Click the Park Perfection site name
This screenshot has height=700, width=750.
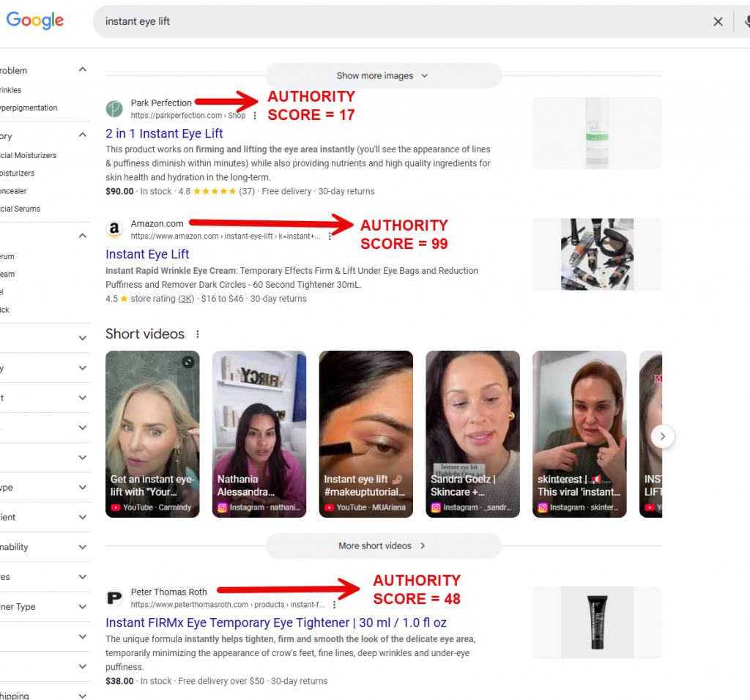[161, 103]
